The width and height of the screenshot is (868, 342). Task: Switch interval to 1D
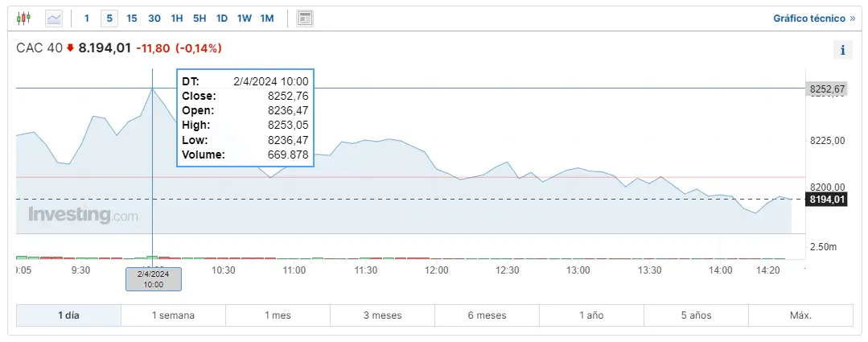click(222, 18)
